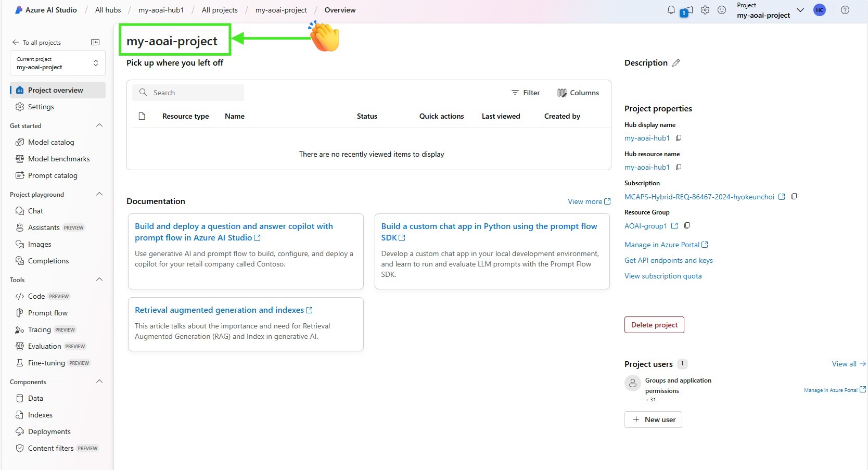Open Manage in Azure Portal properties link
Screen dimensions: 868x470
pos(666,245)
